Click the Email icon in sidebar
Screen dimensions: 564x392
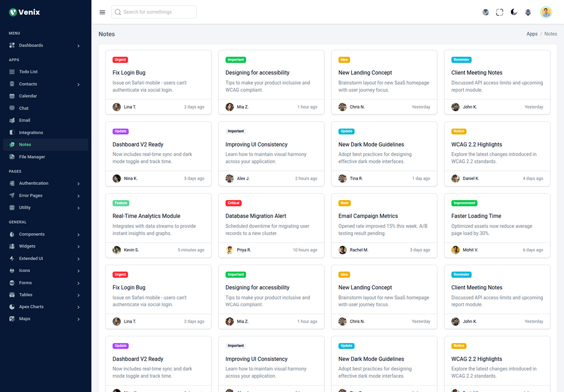pyautogui.click(x=12, y=120)
